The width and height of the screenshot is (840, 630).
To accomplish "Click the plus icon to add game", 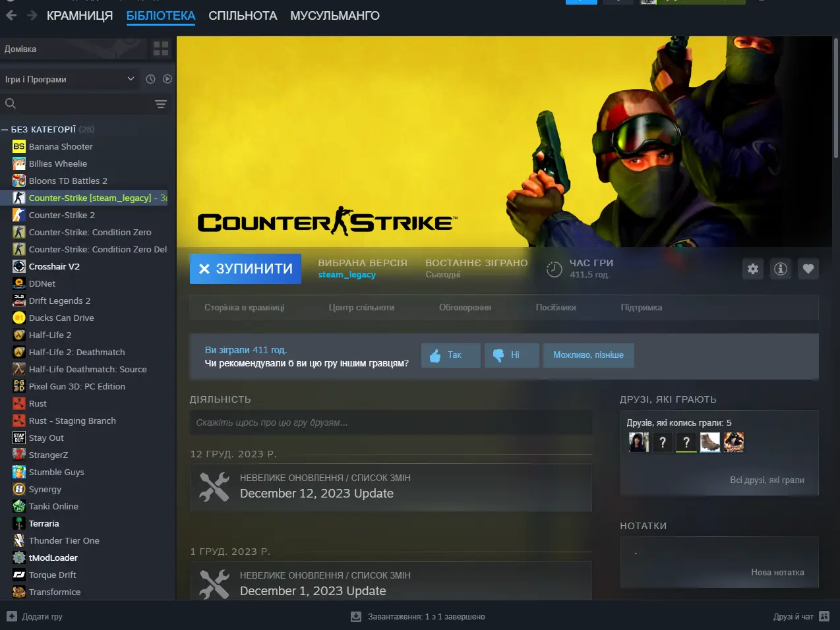I will [x=11, y=616].
